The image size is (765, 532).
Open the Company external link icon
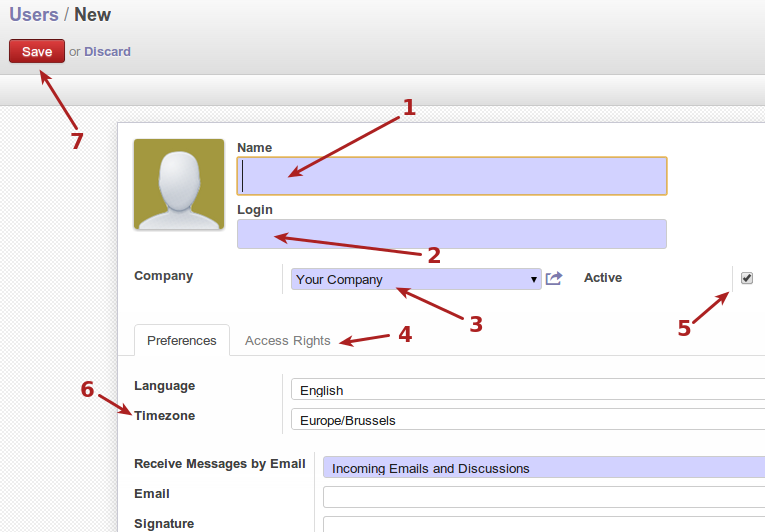tap(554, 279)
